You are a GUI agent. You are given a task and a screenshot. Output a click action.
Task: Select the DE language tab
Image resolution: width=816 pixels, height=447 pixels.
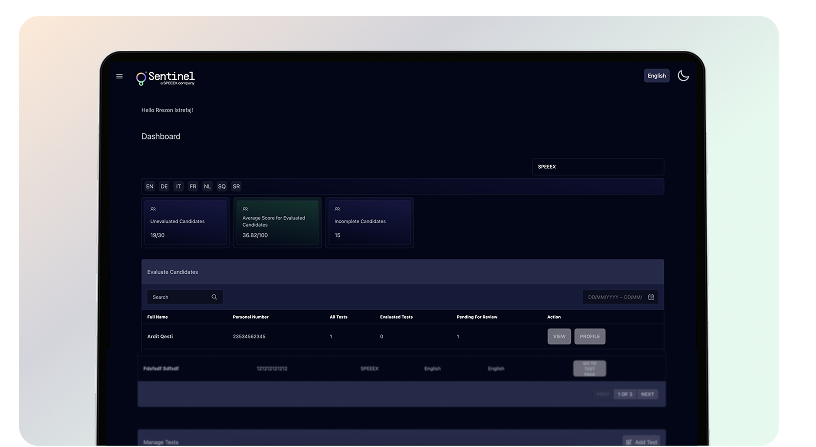(x=164, y=186)
